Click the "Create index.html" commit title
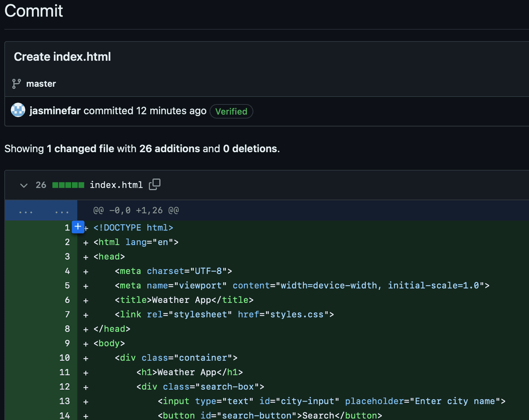The width and height of the screenshot is (529, 420). pyautogui.click(x=62, y=57)
